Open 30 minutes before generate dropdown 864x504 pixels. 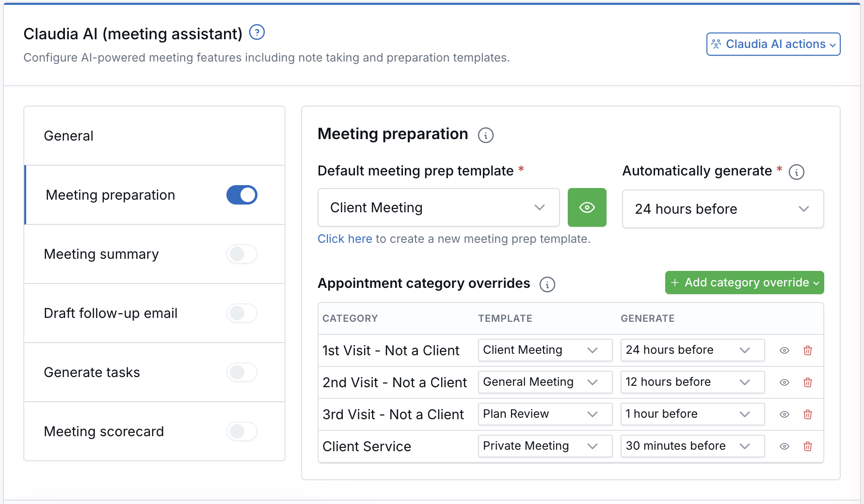point(692,446)
